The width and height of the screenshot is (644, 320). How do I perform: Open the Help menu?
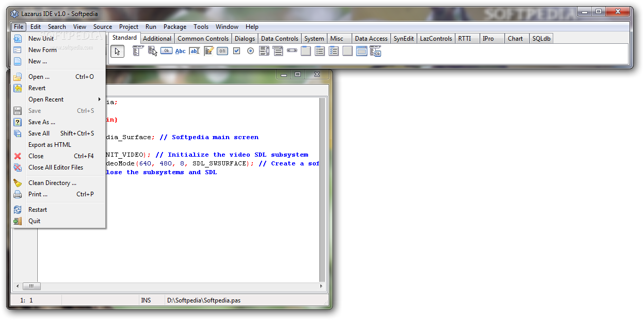point(252,27)
